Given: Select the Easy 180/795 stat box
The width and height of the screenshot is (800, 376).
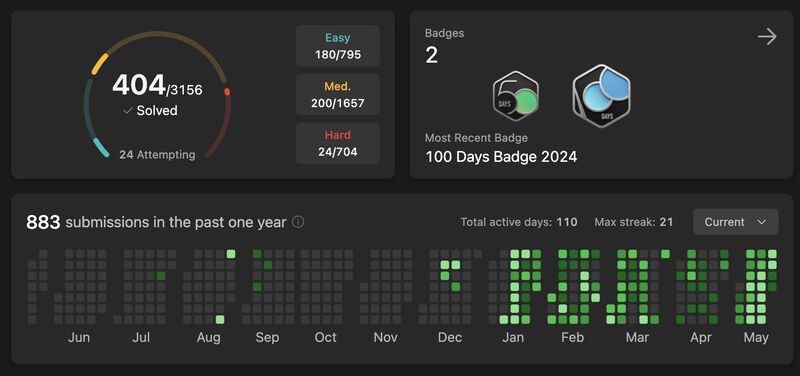Looking at the screenshot, I should (338, 46).
